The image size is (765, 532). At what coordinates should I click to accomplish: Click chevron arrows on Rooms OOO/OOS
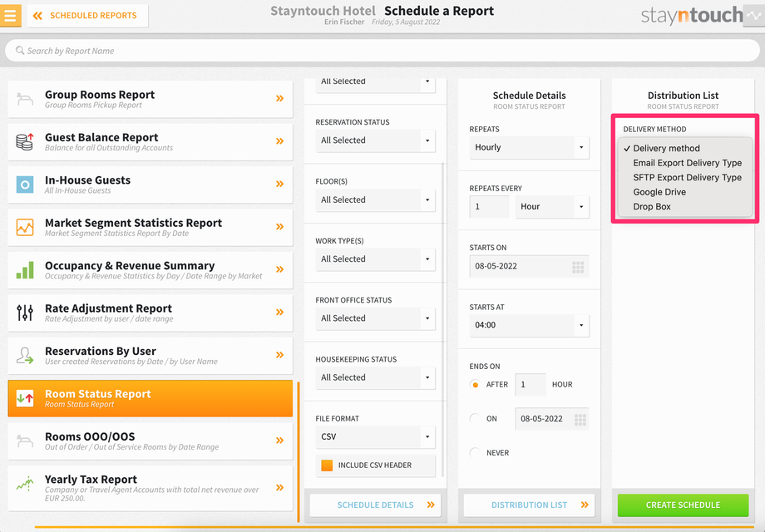tap(279, 441)
